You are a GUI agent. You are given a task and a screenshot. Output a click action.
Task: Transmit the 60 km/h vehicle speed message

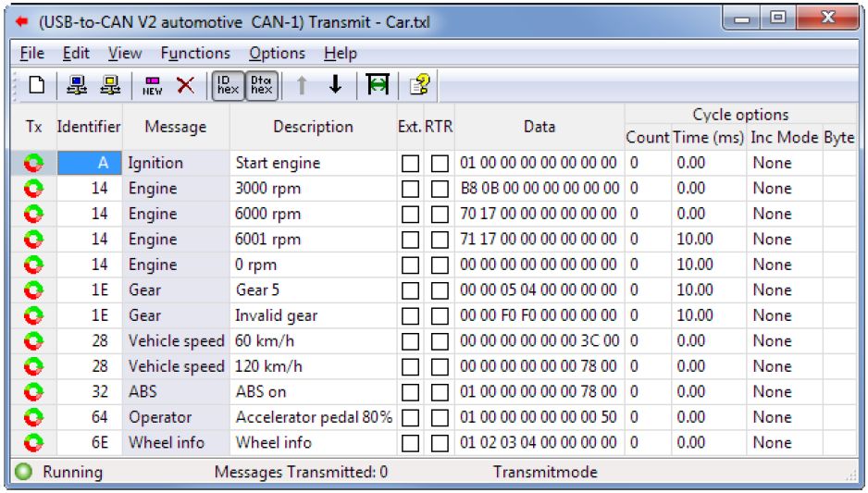(33, 341)
